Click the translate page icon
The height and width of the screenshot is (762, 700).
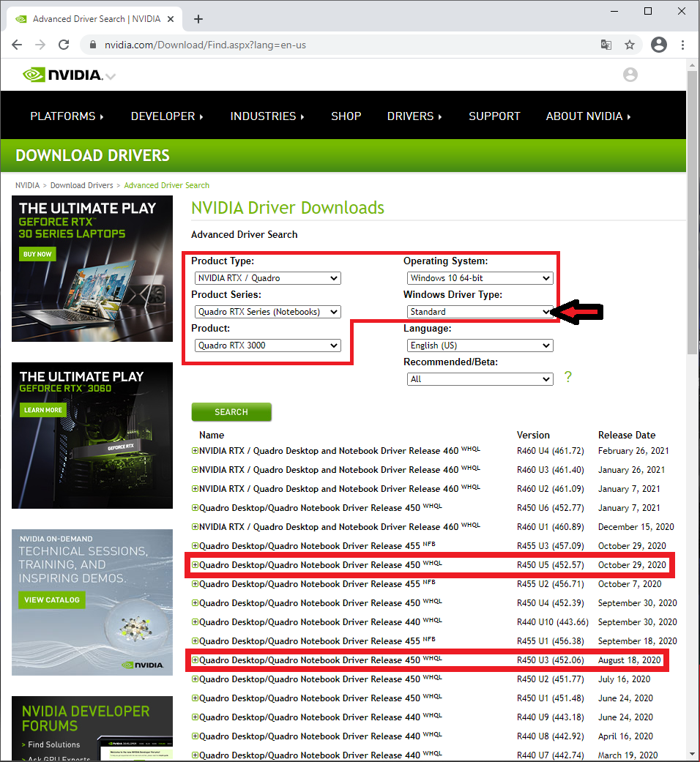point(606,45)
